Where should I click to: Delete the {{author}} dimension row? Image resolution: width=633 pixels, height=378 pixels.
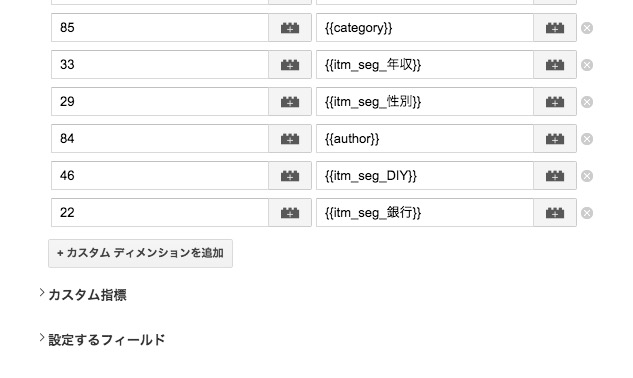[x=587, y=139]
